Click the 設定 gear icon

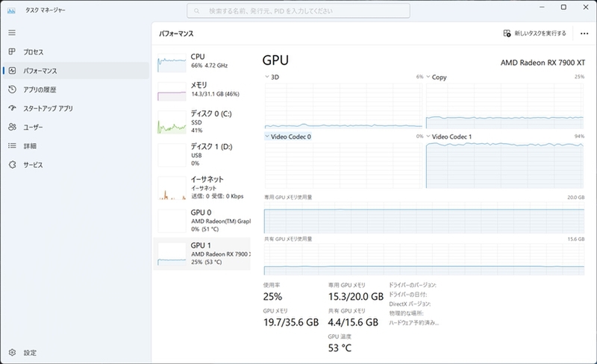pyautogui.click(x=12, y=352)
